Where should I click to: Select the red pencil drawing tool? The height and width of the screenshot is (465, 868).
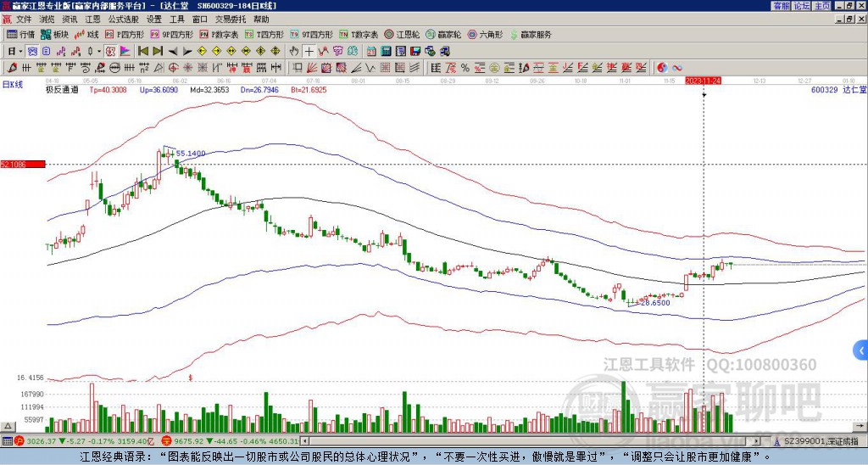pos(11,68)
